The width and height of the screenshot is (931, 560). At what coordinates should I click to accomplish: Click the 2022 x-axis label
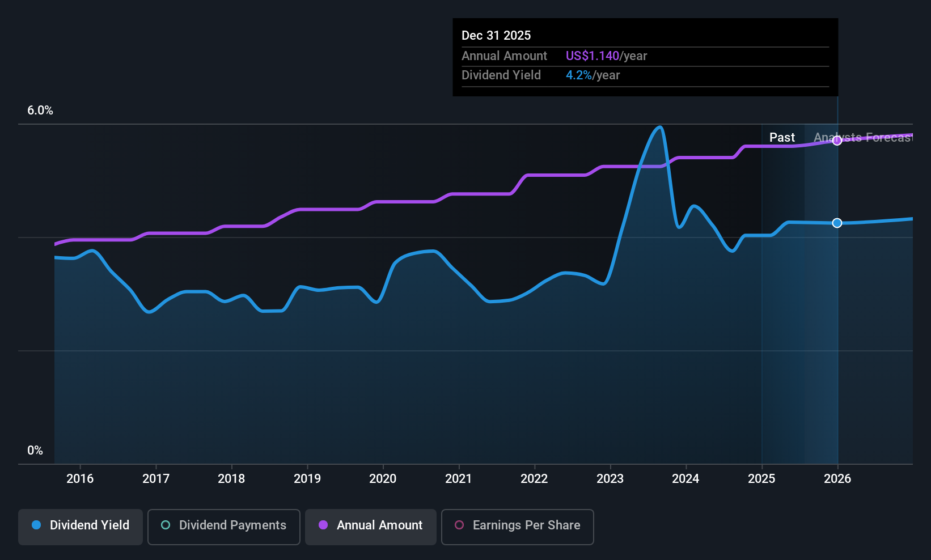pyautogui.click(x=534, y=478)
